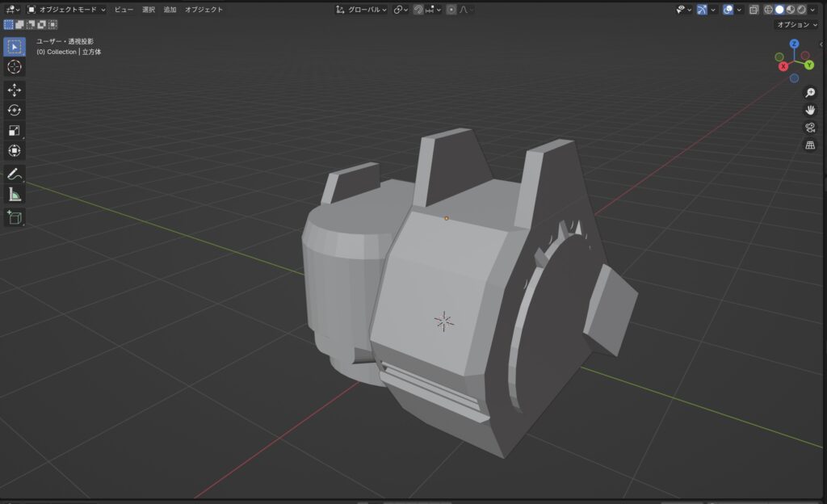Open the オブジェクトモード mode dropdown
This screenshot has width=827, height=504.
tap(66, 10)
